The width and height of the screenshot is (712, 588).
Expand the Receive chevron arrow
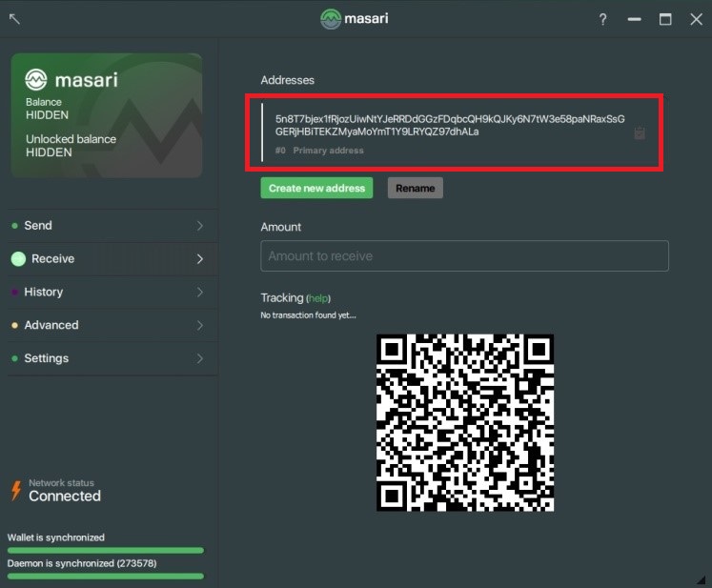[x=200, y=259]
